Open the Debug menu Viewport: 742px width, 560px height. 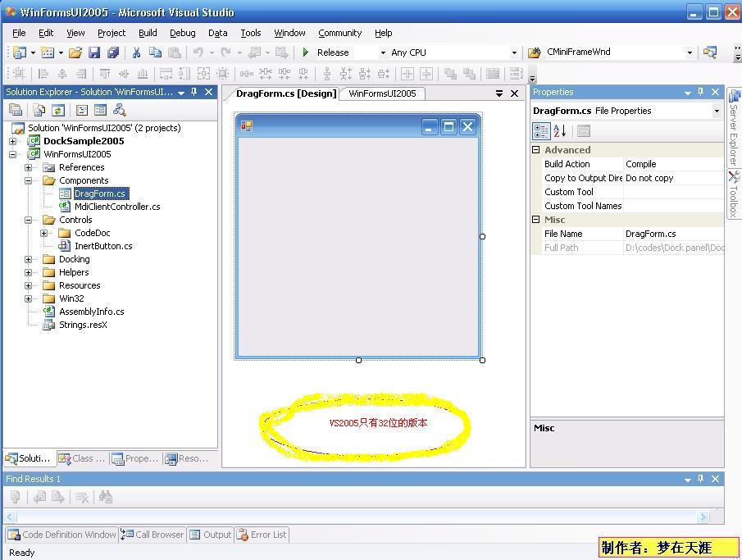pos(183,33)
